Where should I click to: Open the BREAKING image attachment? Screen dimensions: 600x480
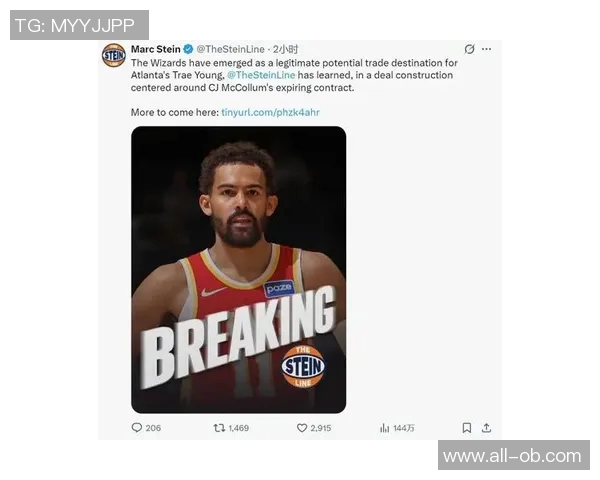238,269
